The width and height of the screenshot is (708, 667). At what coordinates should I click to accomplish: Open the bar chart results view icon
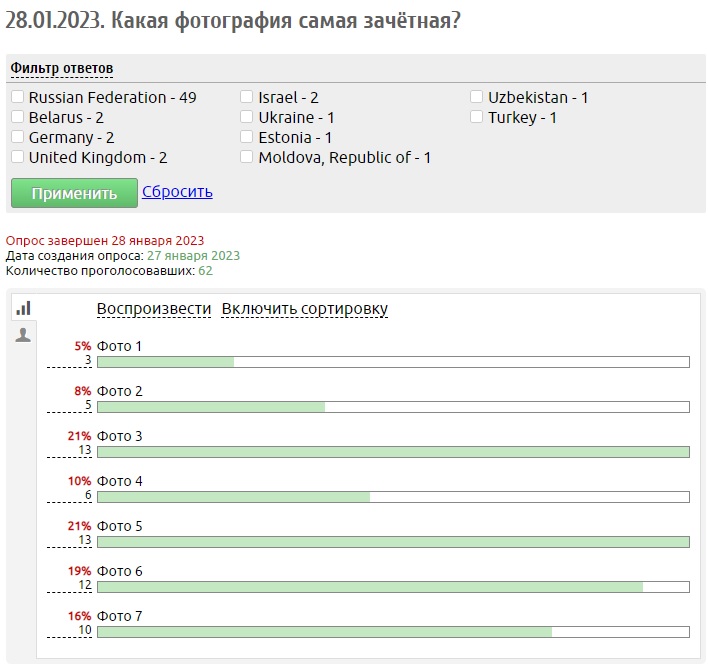23,308
